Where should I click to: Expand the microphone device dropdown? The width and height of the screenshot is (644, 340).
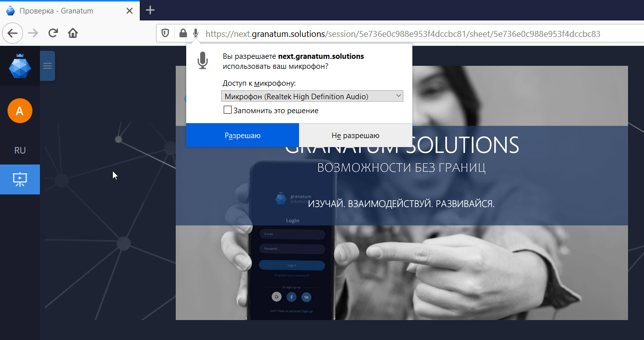tap(312, 96)
